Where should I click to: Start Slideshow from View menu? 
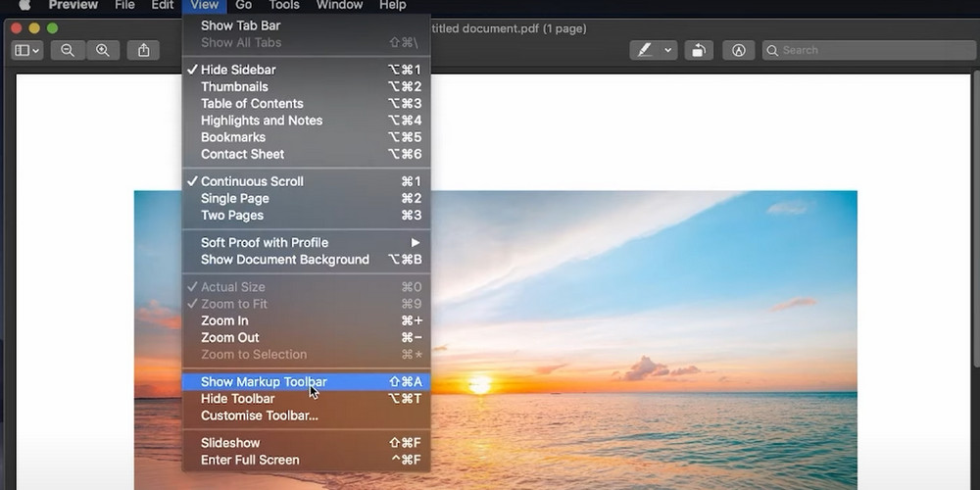click(x=306, y=443)
